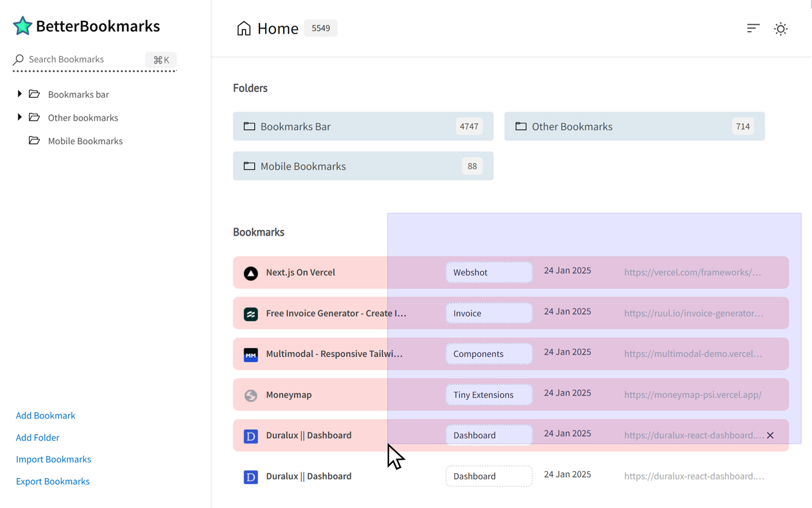Select Mobile Bookmarks in sidebar tree
The height and width of the screenshot is (508, 812).
pyautogui.click(x=86, y=142)
